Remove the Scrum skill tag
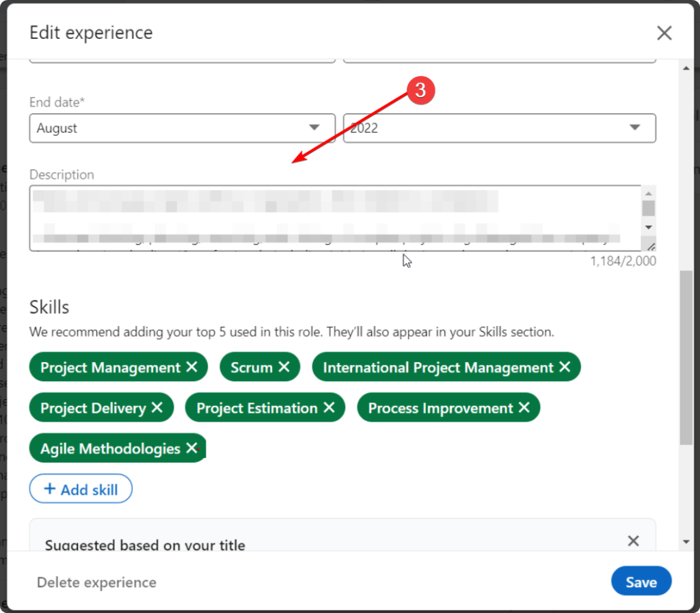Viewport: 700px width, 613px height. click(x=284, y=368)
